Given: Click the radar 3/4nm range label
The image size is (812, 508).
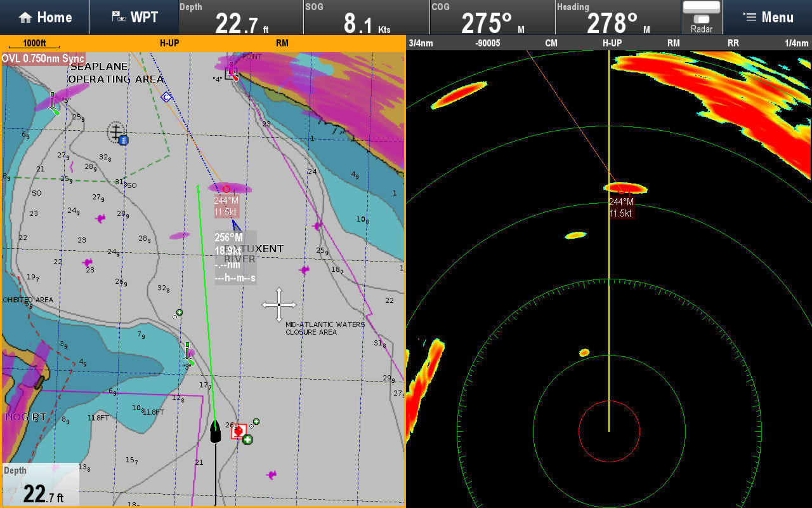Looking at the screenshot, I should [x=421, y=43].
